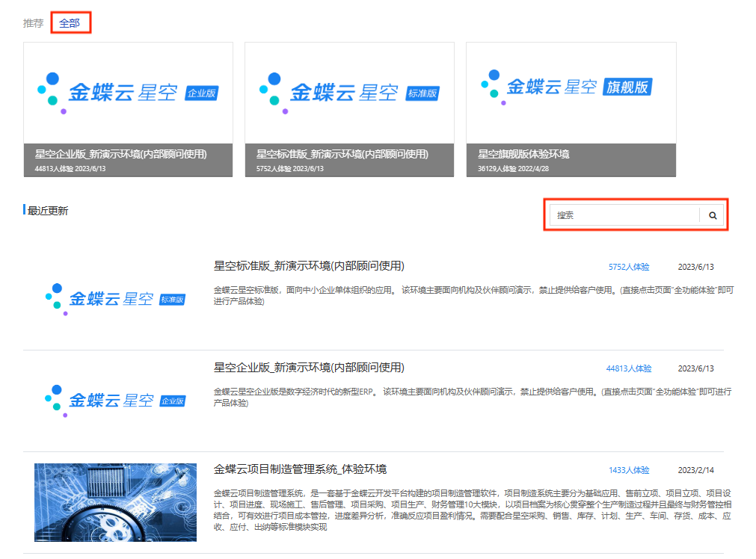Click the 36129人体验 2022/4/28 card text
This screenshot has width=756, height=559.
coord(513,169)
